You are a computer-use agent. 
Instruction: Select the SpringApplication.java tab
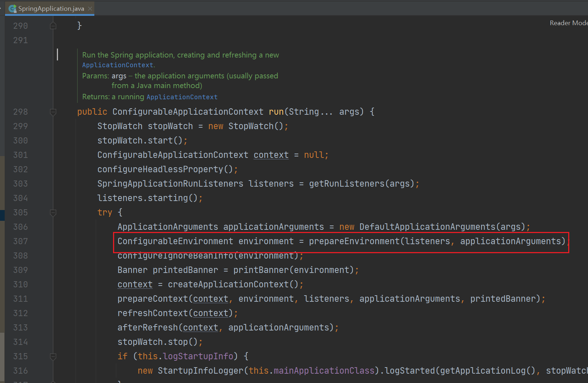(x=51, y=9)
